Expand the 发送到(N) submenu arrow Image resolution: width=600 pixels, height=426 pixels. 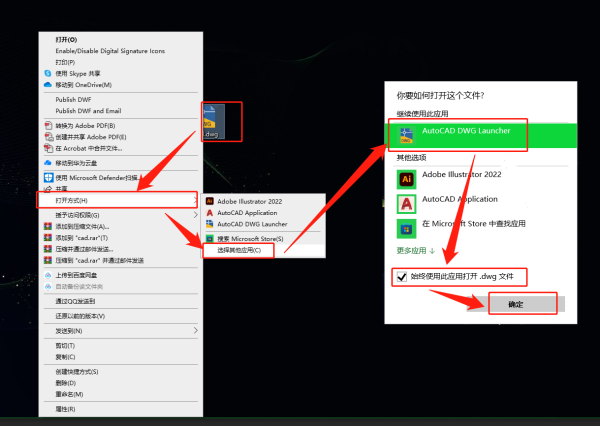click(196, 330)
